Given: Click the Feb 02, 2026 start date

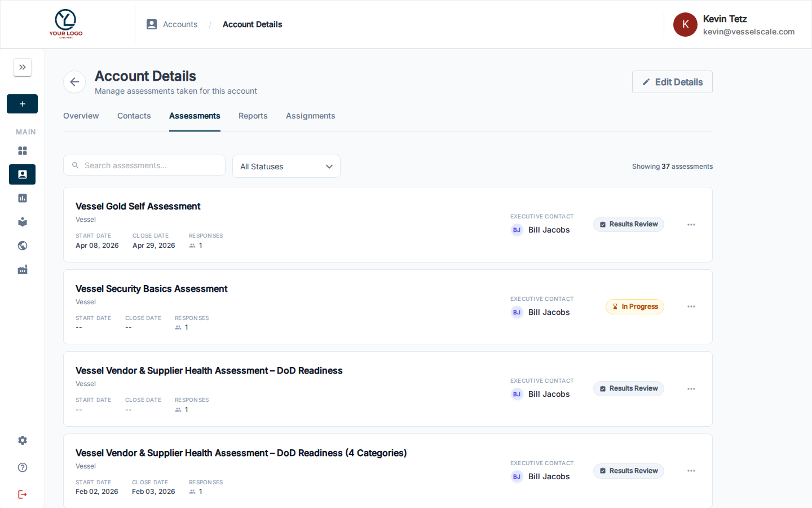Looking at the screenshot, I should click(x=97, y=492).
